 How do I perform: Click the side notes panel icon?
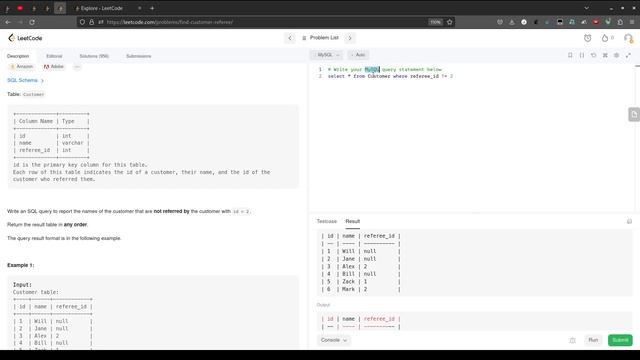coord(634,115)
